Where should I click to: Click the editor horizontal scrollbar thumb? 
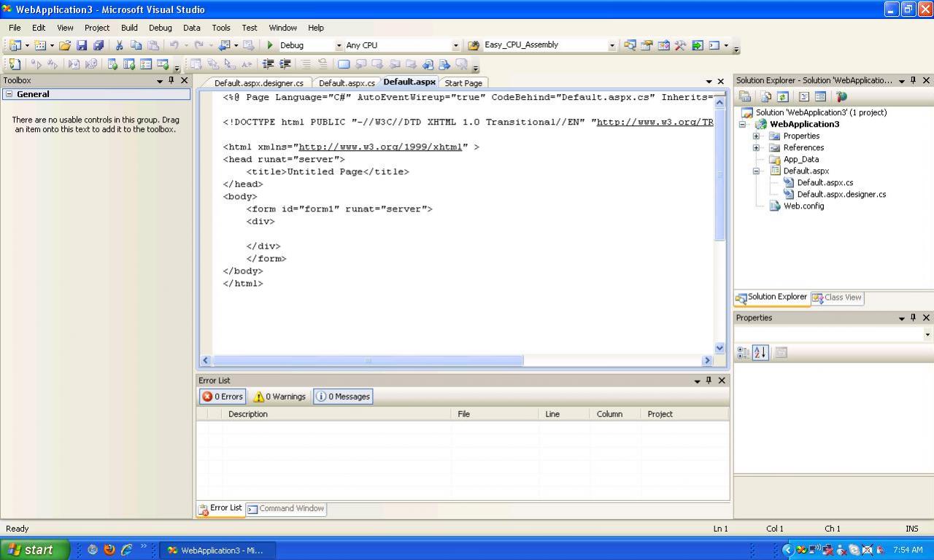click(x=368, y=360)
